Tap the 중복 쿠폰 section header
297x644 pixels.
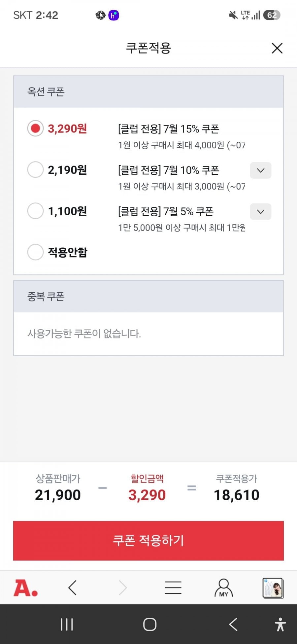(148, 297)
